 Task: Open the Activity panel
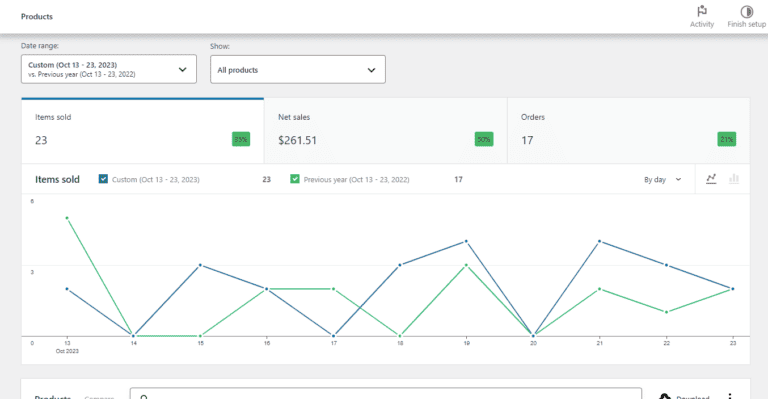tap(702, 17)
